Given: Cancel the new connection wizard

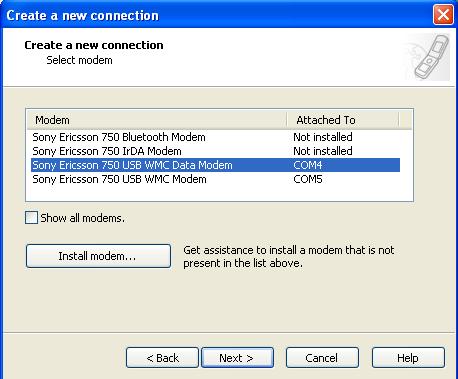Looking at the screenshot, I should 322,358.
